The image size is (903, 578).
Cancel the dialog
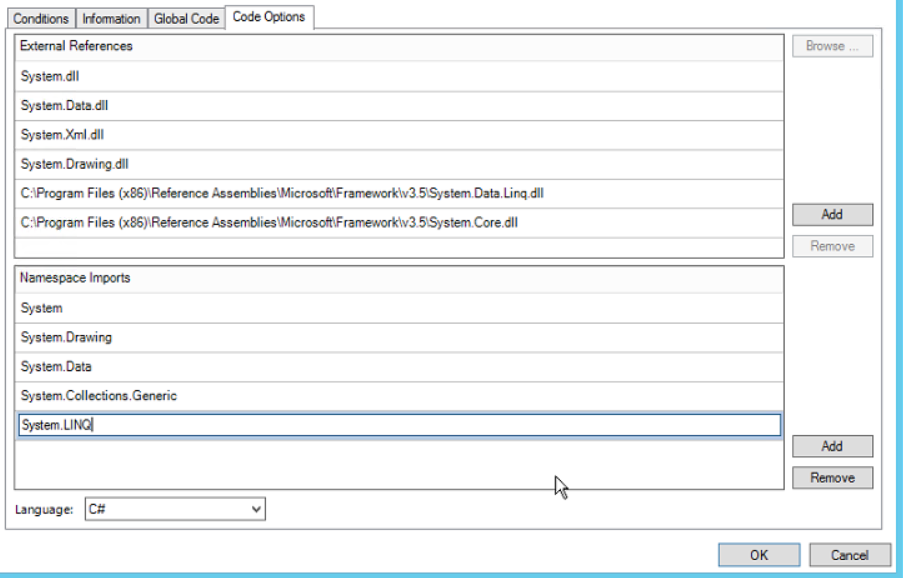[849, 555]
